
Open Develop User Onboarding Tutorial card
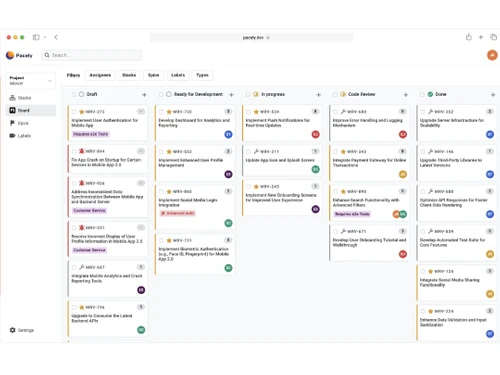pyautogui.click(x=369, y=243)
